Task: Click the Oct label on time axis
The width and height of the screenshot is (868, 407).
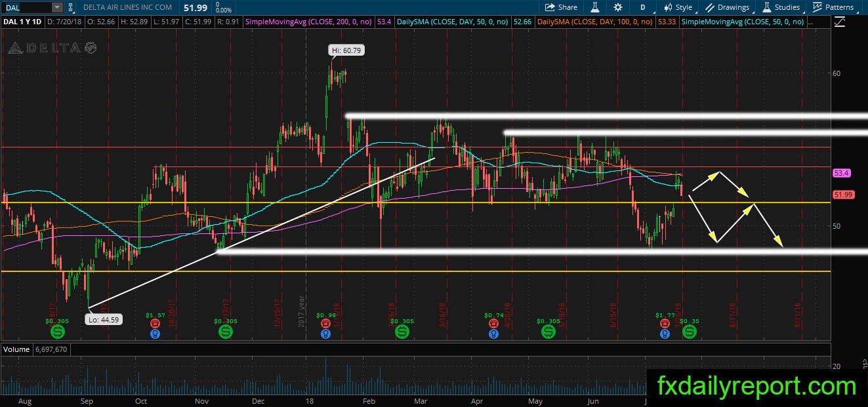Action: coord(140,401)
